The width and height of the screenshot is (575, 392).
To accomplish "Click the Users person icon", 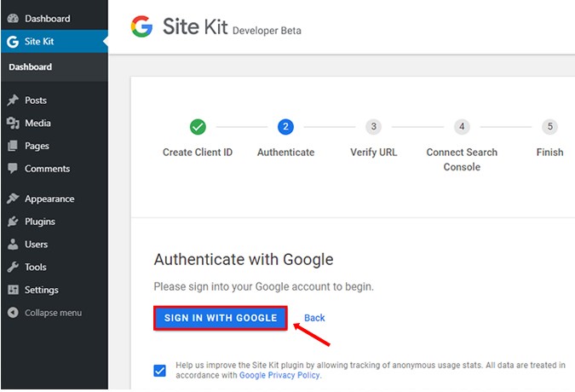I will tap(13, 244).
